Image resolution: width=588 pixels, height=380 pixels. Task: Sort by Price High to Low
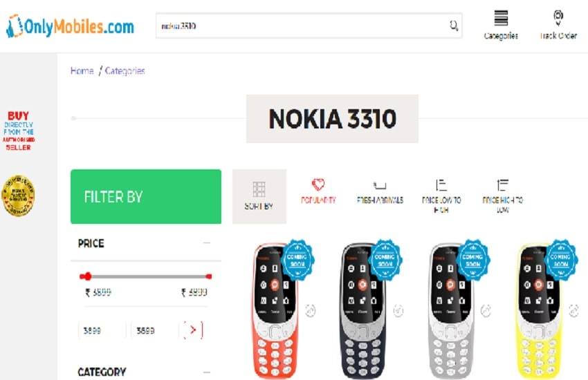point(502,196)
